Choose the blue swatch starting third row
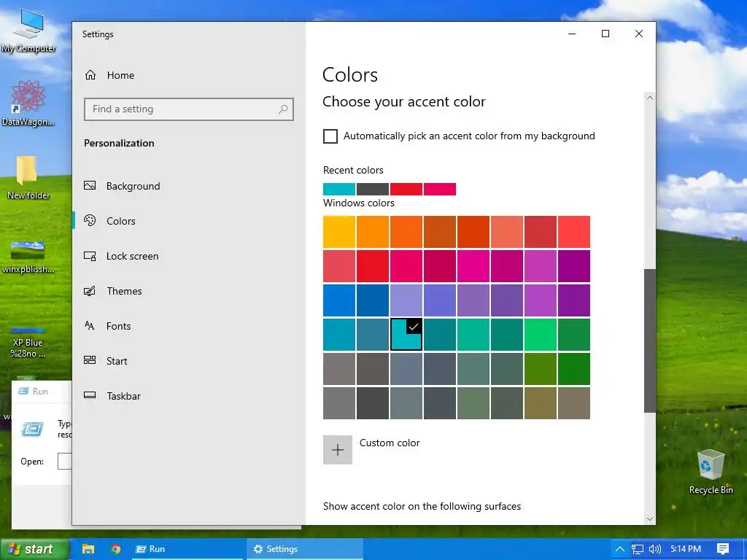747x560 pixels. [338, 300]
